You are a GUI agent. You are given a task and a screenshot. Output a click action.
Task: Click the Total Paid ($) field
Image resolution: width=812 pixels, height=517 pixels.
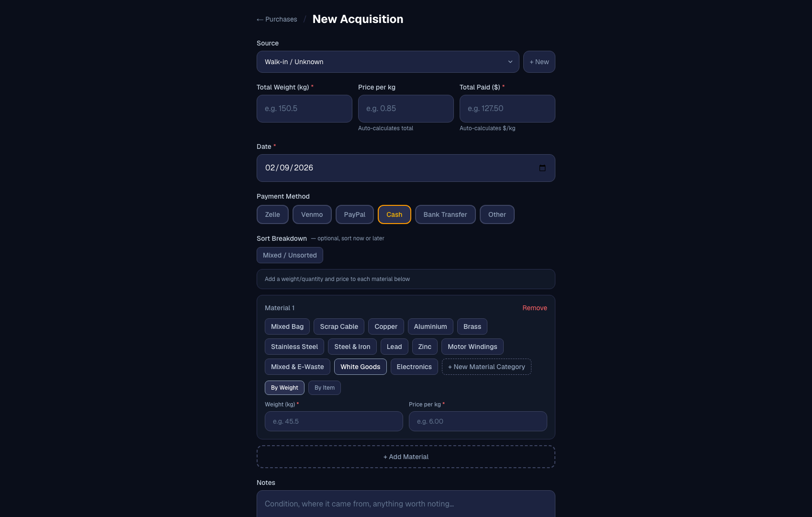click(x=507, y=109)
